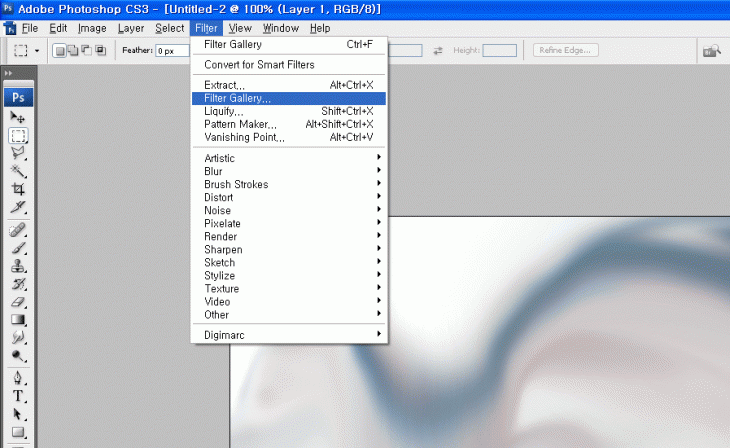730x448 pixels.
Task: Expand the Other filter submenu
Action: coord(289,315)
